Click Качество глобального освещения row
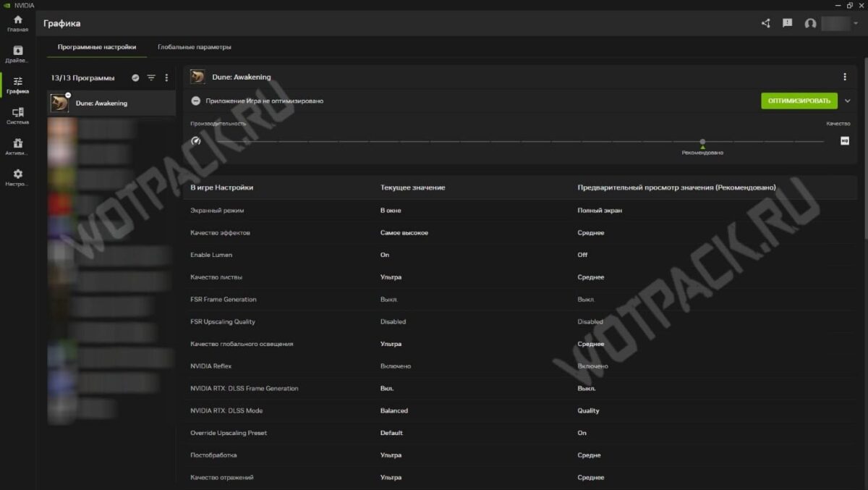Screen dimensions: 868x490 tap(519, 344)
